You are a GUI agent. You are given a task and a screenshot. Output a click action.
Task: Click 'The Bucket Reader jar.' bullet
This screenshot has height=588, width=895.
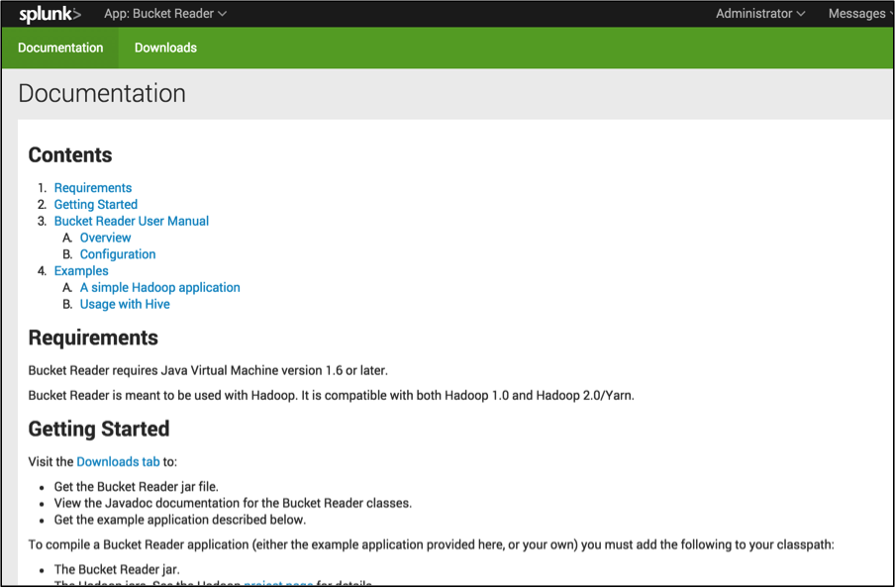[117, 569]
